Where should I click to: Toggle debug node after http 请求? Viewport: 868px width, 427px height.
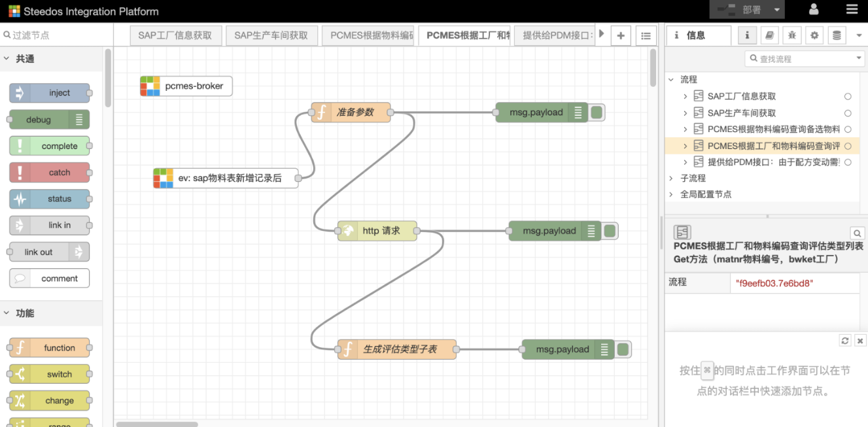[610, 231]
